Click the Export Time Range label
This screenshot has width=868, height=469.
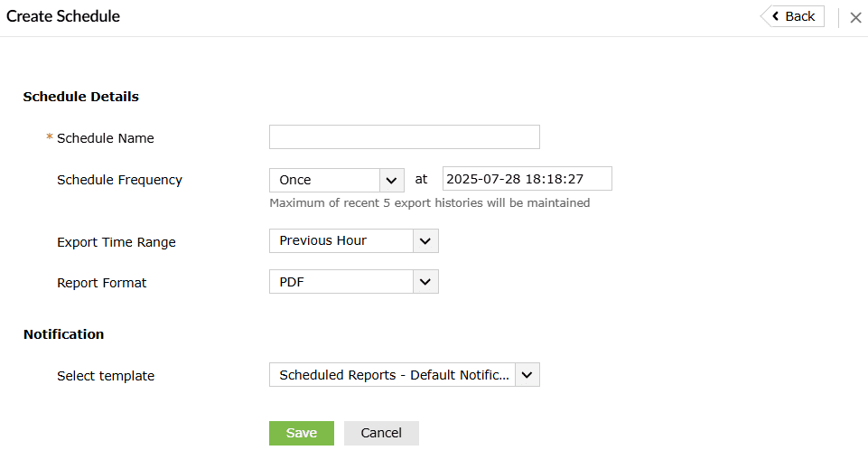[116, 242]
